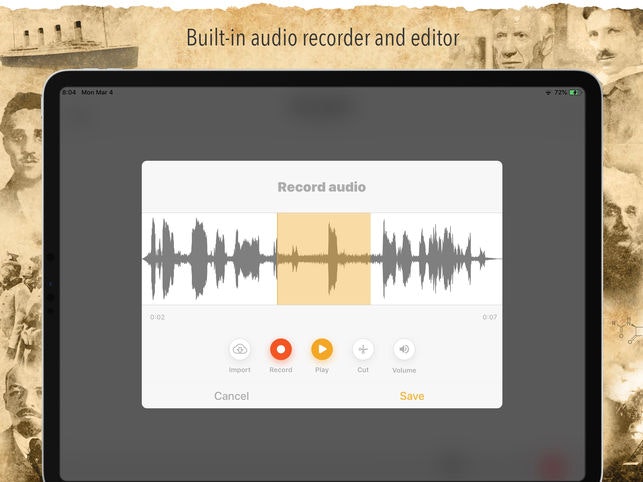Image resolution: width=643 pixels, height=482 pixels.
Task: Click the Mon Mar 4 date in status bar
Action: point(97,92)
